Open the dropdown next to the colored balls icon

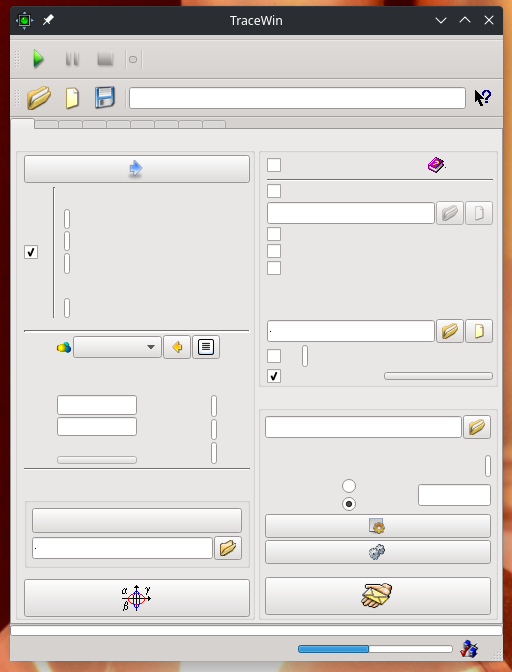click(117, 347)
